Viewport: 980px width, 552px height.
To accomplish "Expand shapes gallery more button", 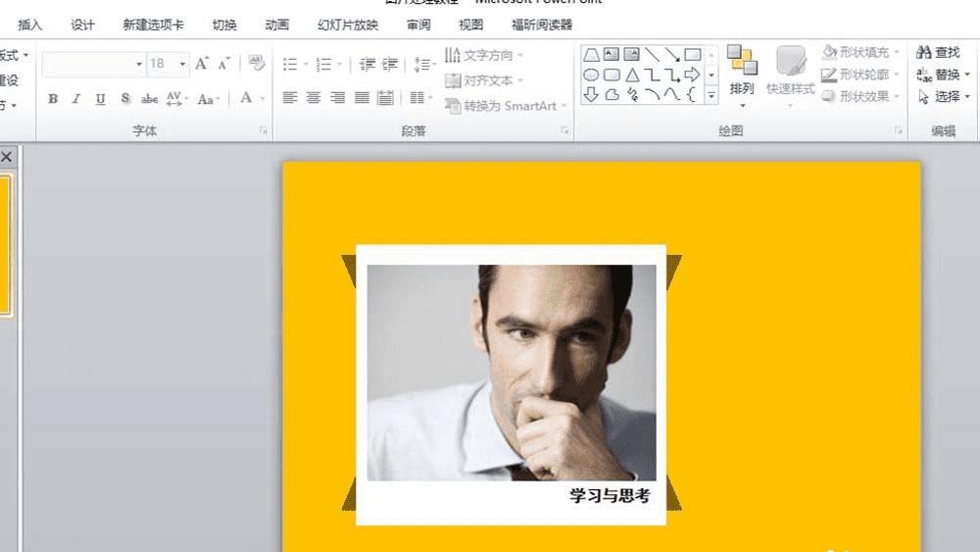I will 711,96.
